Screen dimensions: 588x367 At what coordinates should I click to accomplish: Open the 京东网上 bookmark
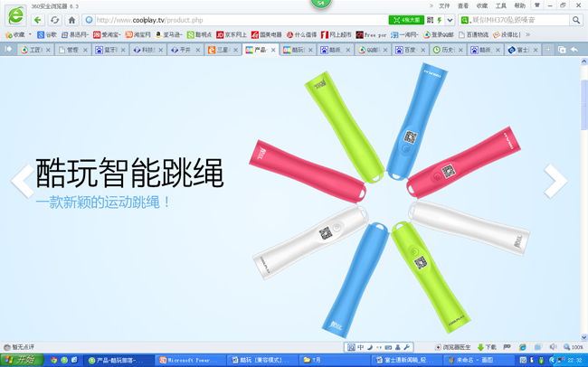pos(232,34)
